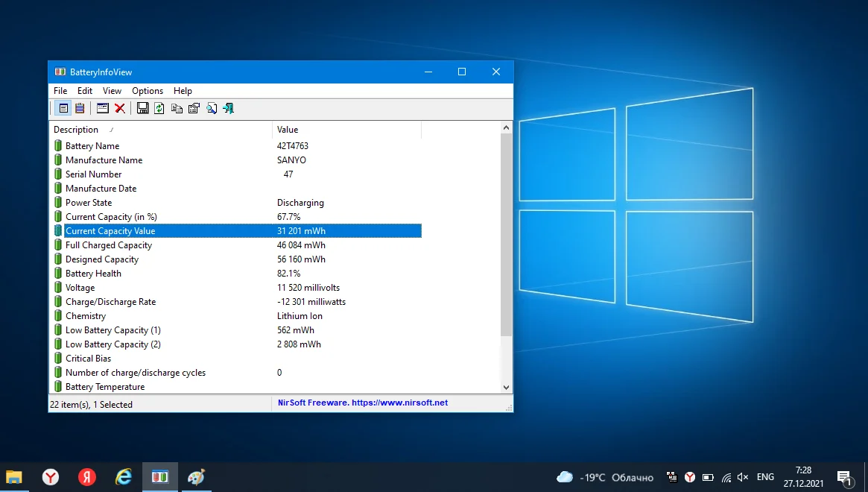
Task: Refresh battery data with green arrows icon
Action: pyautogui.click(x=159, y=108)
